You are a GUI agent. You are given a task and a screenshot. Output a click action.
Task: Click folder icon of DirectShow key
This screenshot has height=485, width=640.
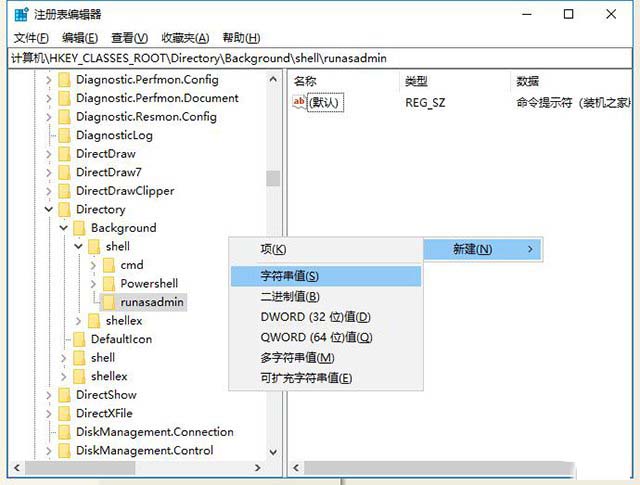coord(64,395)
